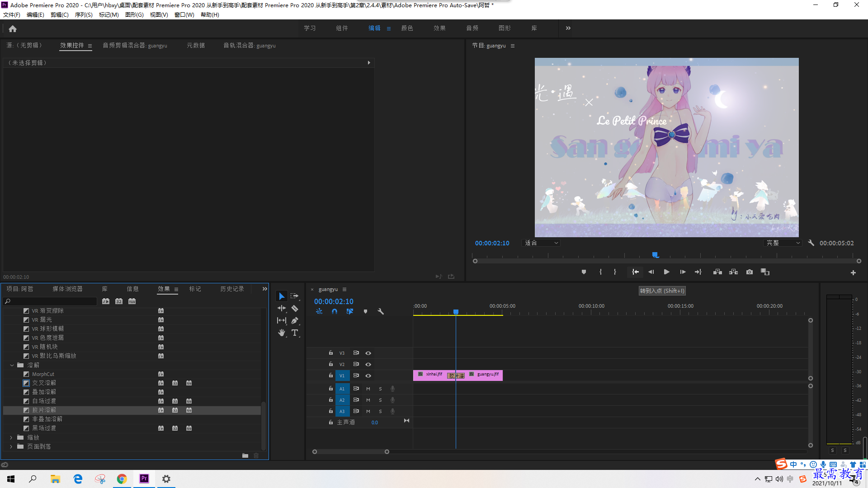Click the Effects search field
This screenshot has height=488, width=868.
(x=50, y=301)
